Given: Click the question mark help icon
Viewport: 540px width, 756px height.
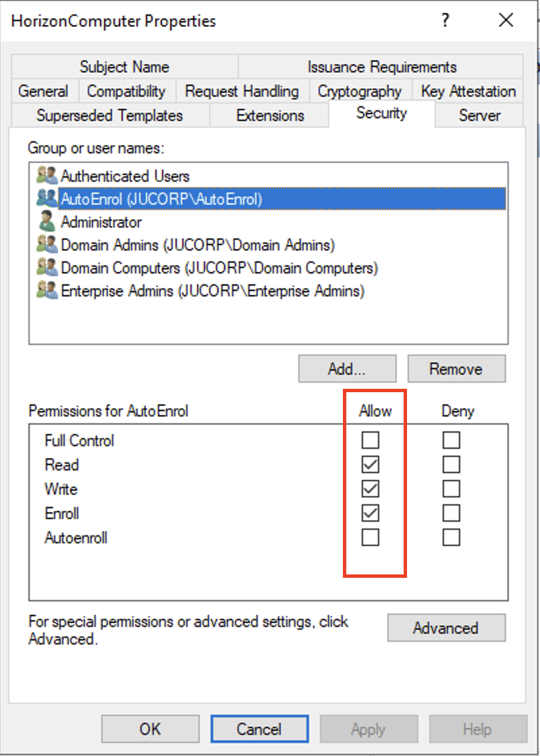Looking at the screenshot, I should click(445, 21).
